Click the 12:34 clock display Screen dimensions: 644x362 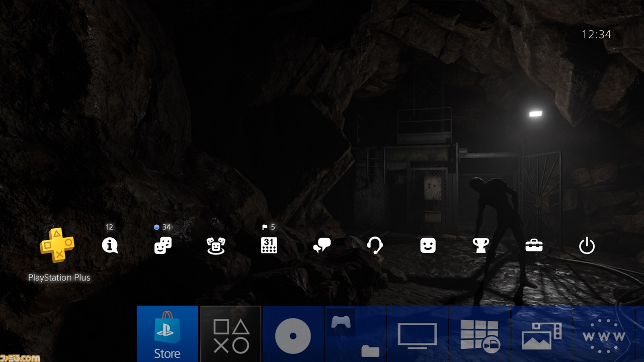[596, 34]
